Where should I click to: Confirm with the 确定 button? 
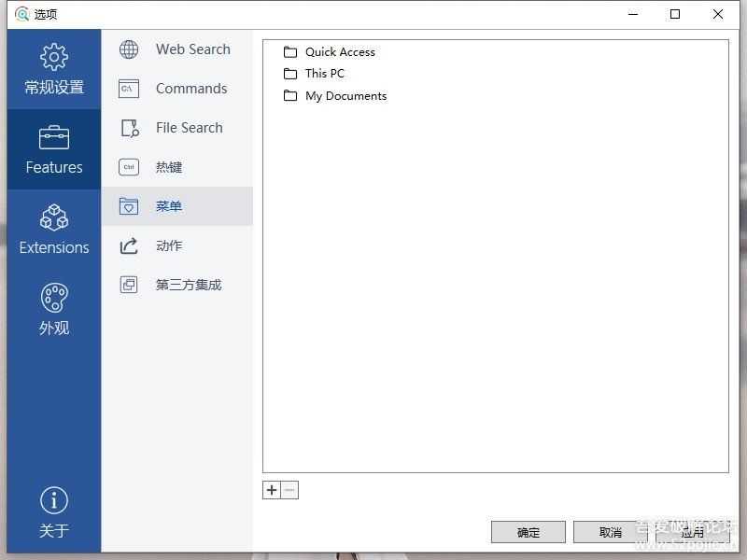[x=529, y=532]
